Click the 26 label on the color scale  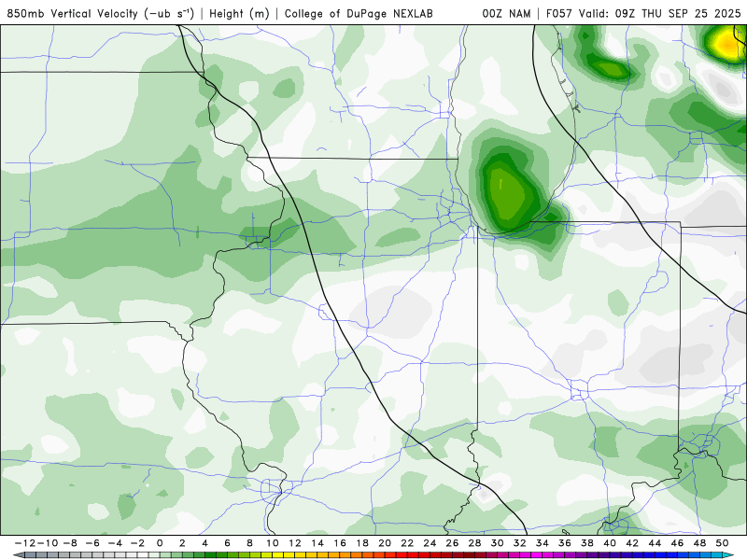(x=452, y=543)
